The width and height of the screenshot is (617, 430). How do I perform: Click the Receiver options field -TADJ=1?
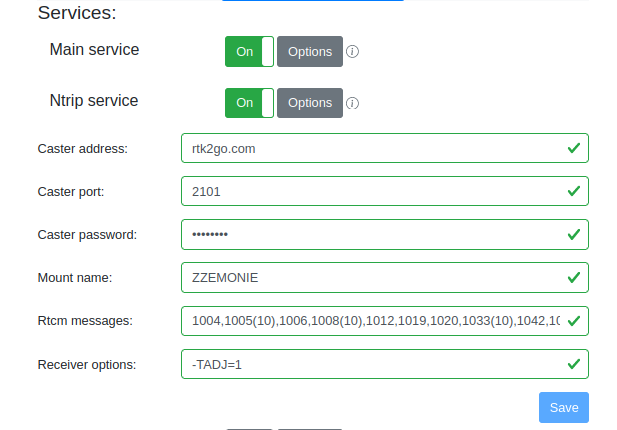[385, 364]
